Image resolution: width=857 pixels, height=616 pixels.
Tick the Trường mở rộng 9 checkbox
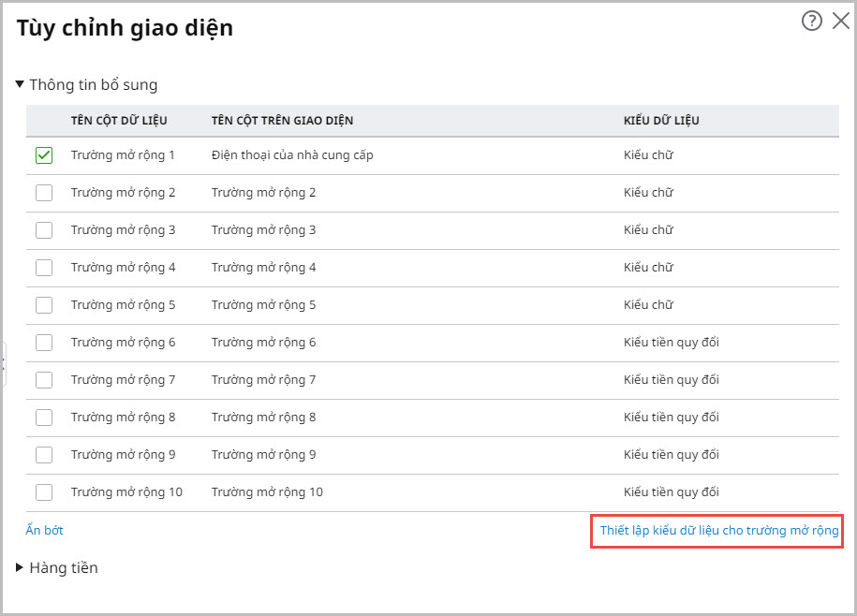(x=44, y=455)
